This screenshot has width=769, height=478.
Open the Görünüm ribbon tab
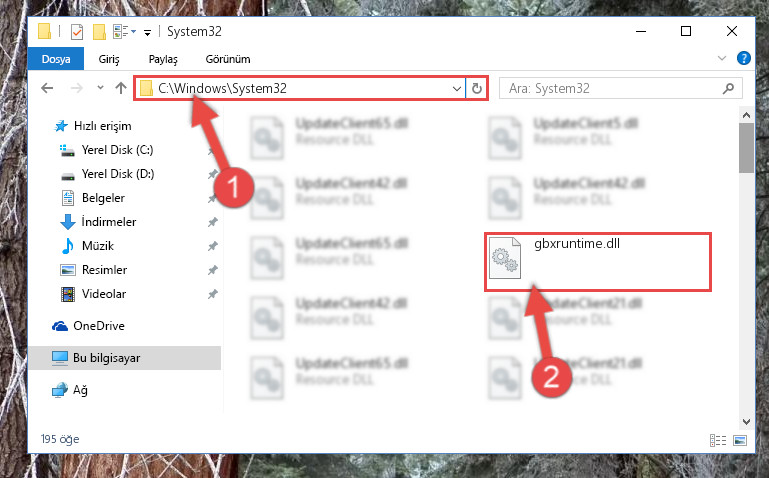coord(228,59)
